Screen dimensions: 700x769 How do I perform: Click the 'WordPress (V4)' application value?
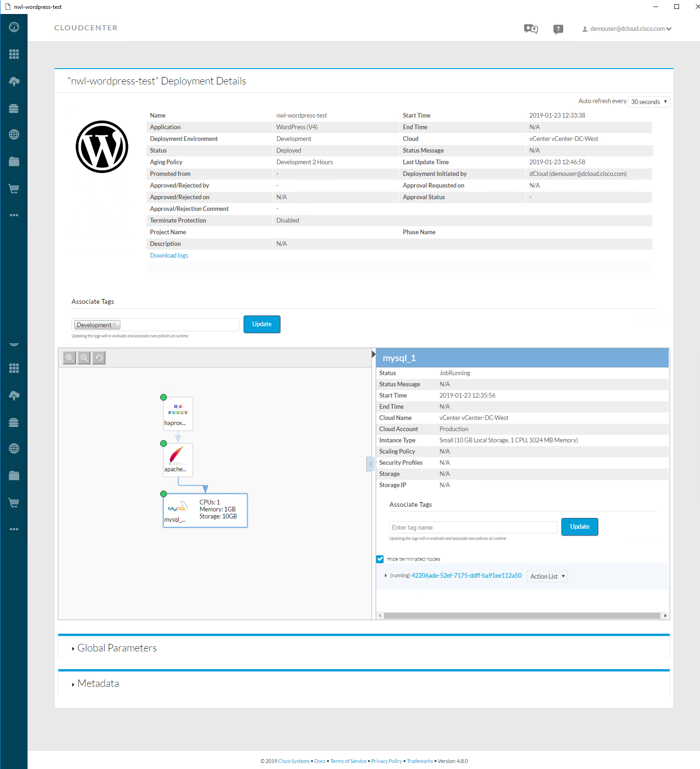(x=297, y=127)
